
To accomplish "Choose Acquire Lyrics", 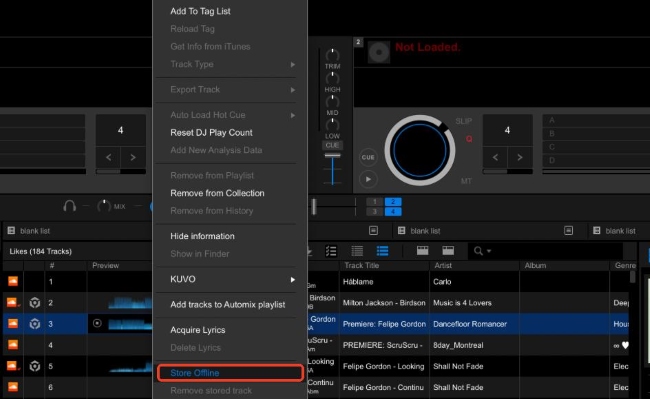I will coord(198,330).
